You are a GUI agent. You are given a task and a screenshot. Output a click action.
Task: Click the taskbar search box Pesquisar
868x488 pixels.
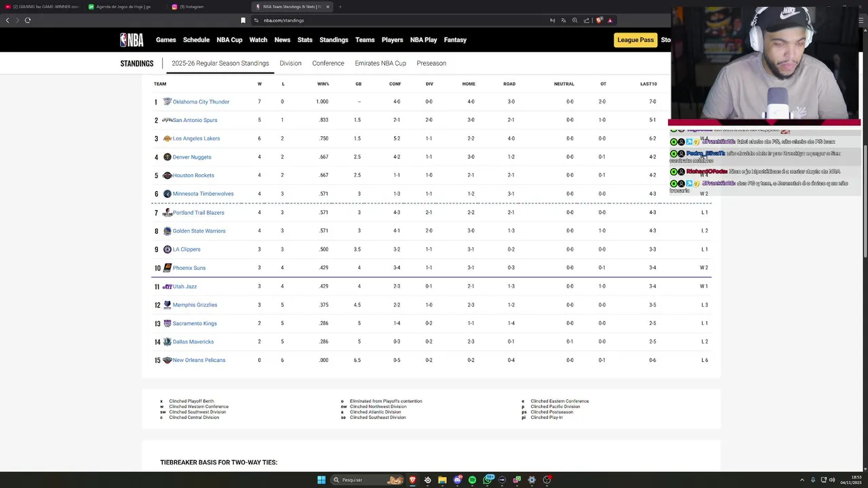368,480
